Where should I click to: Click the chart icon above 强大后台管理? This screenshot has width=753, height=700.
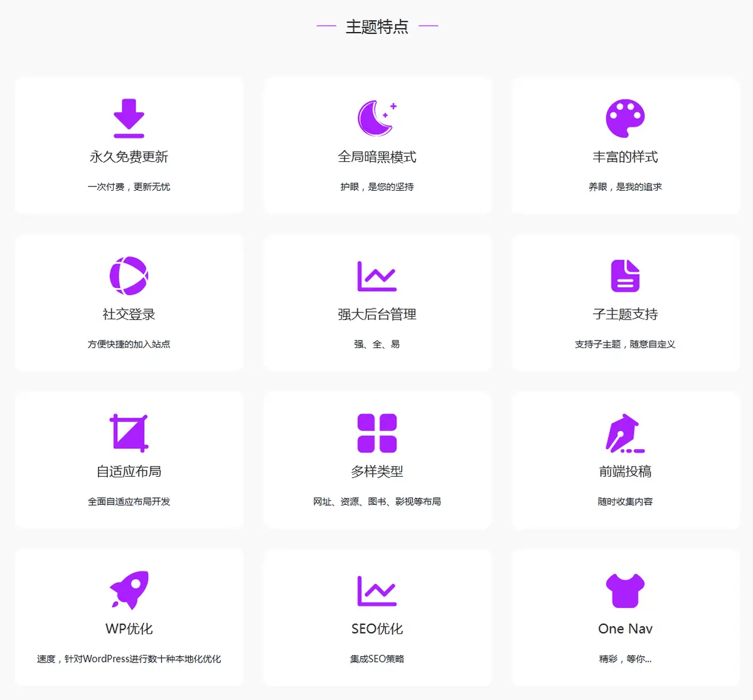tap(376, 275)
